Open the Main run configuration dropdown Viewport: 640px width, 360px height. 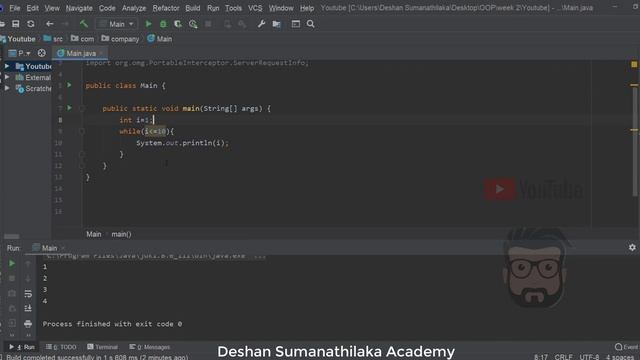[116, 24]
